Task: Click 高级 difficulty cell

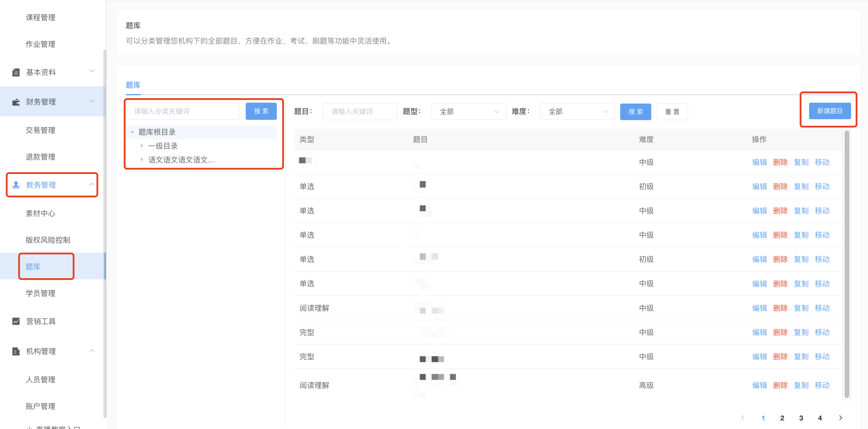Action: tap(646, 385)
